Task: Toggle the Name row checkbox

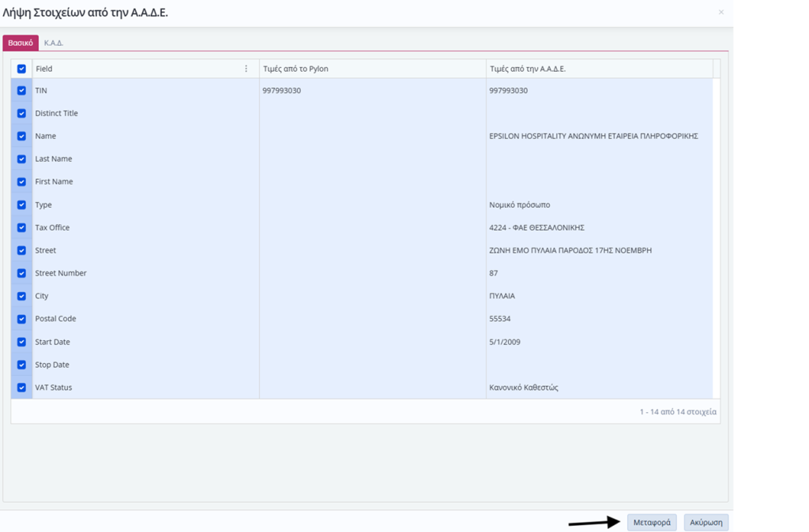Action: [21, 136]
